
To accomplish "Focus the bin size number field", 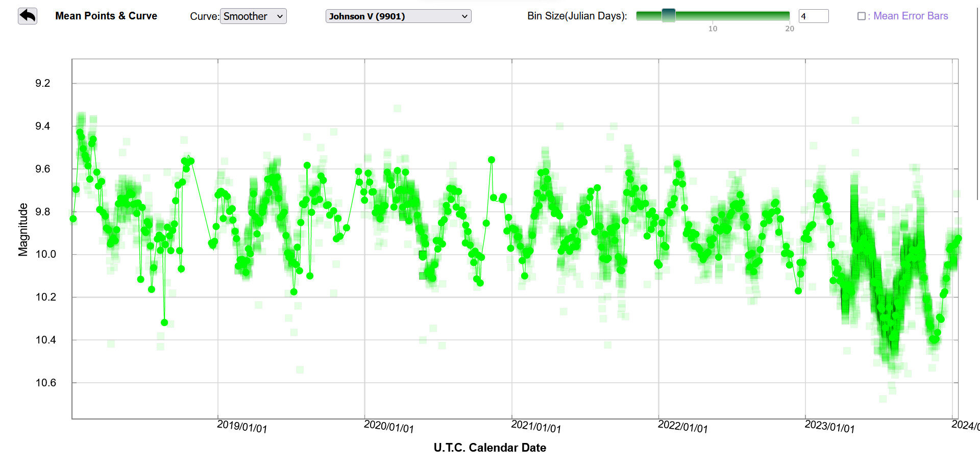I will 814,16.
